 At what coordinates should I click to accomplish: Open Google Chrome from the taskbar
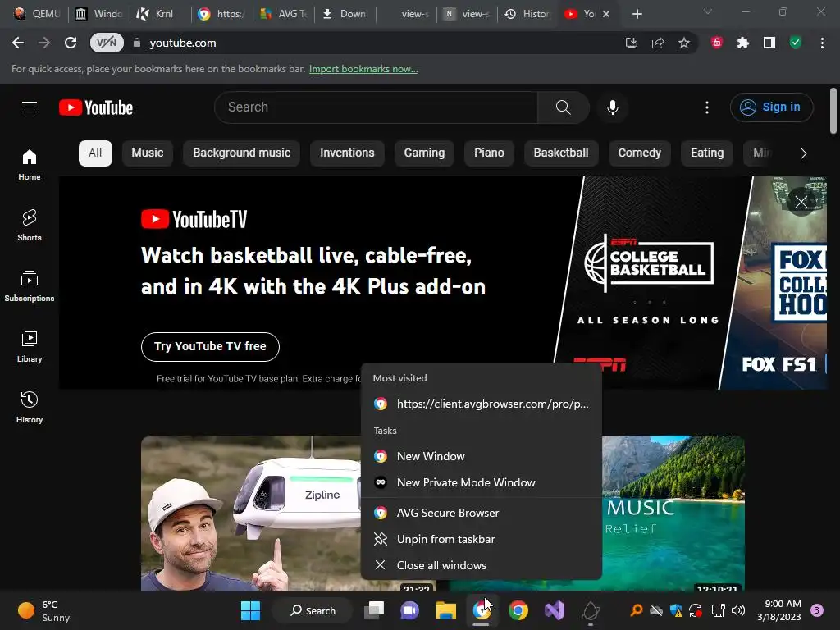pyautogui.click(x=518, y=610)
